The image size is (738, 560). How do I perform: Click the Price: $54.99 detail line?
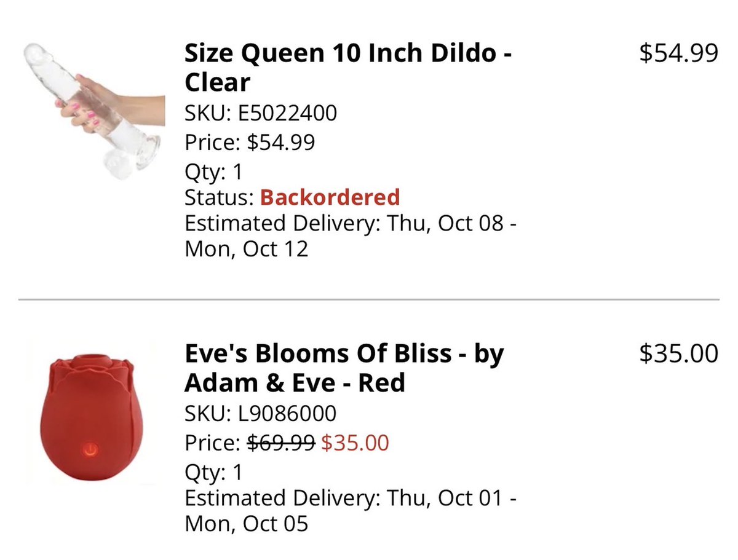pyautogui.click(x=250, y=143)
